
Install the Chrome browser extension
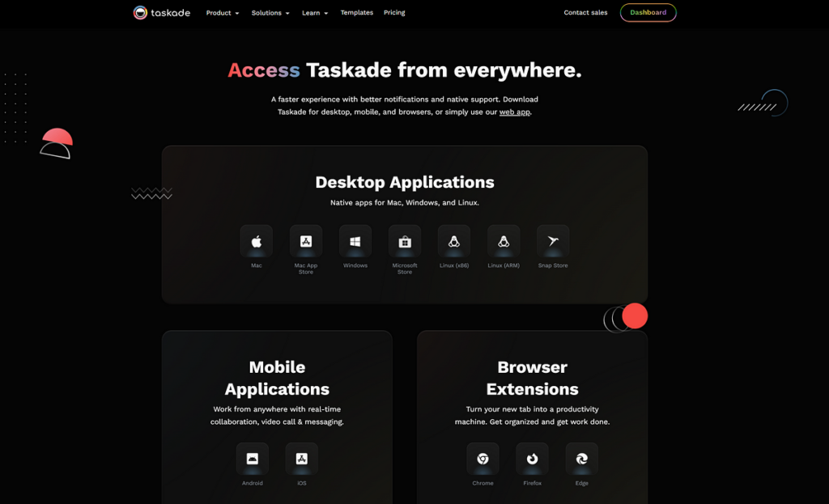click(x=483, y=459)
